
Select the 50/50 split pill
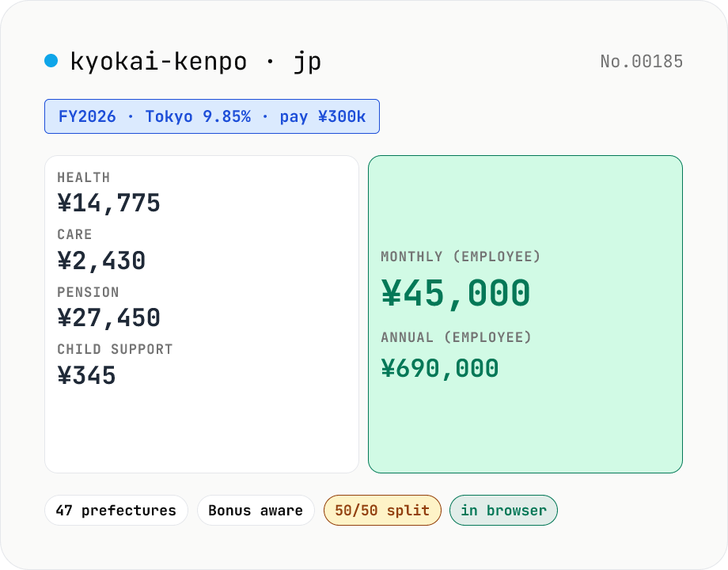382,510
